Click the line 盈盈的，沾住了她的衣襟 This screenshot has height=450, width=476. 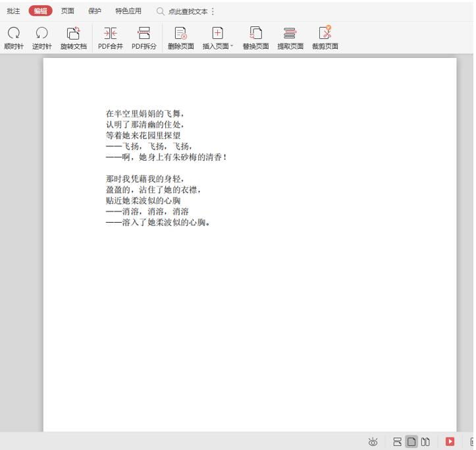[x=153, y=190]
